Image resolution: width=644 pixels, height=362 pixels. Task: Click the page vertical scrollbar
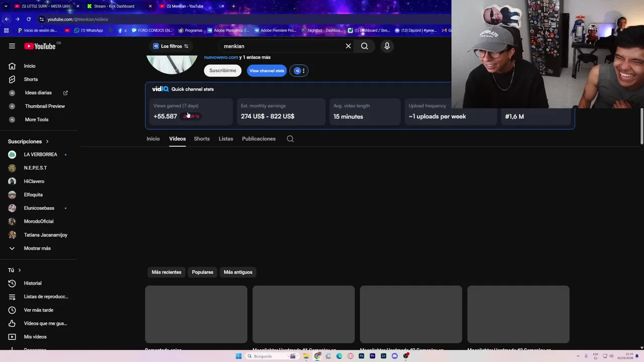pyautogui.click(x=641, y=126)
